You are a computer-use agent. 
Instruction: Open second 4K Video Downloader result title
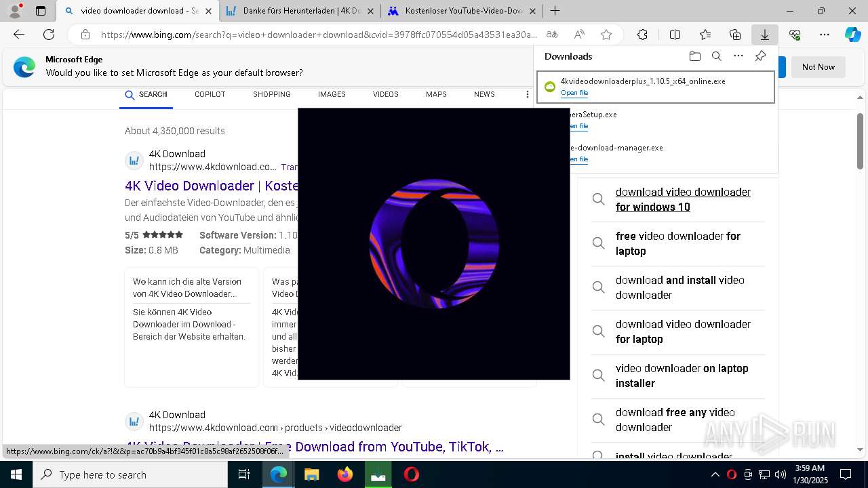pyautogui.click(x=314, y=447)
